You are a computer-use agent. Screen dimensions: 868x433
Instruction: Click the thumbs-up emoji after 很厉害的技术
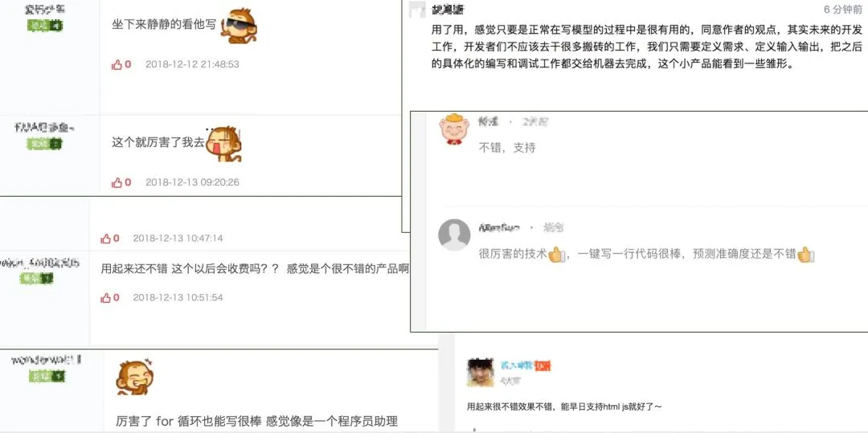pyautogui.click(x=556, y=255)
